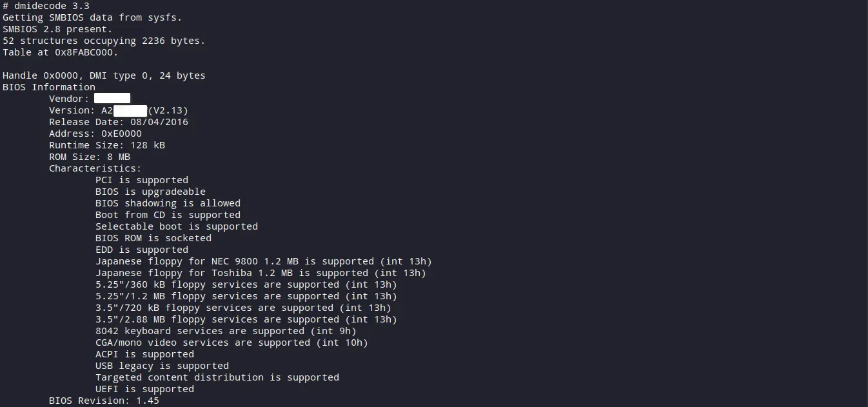The image size is (868, 407).
Task: Click the 'PCI is supported' line
Action: point(142,180)
